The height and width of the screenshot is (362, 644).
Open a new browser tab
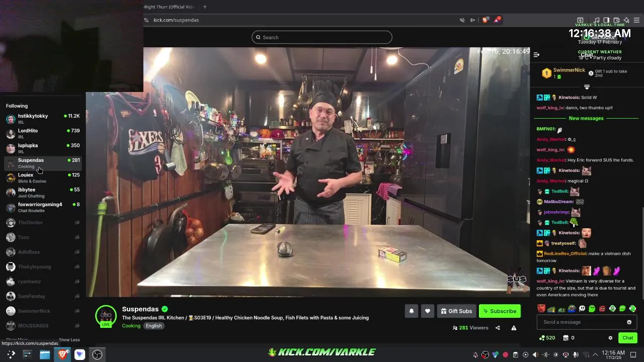pos(205,7)
